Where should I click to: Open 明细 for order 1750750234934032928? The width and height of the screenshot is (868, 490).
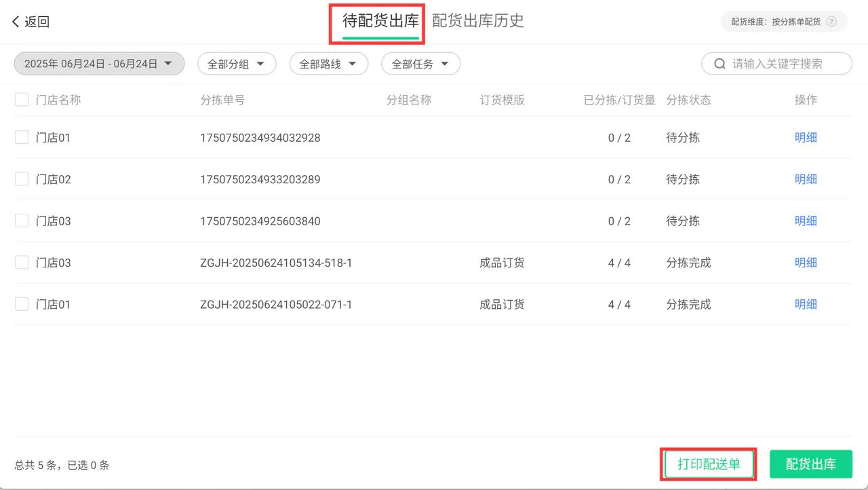806,138
